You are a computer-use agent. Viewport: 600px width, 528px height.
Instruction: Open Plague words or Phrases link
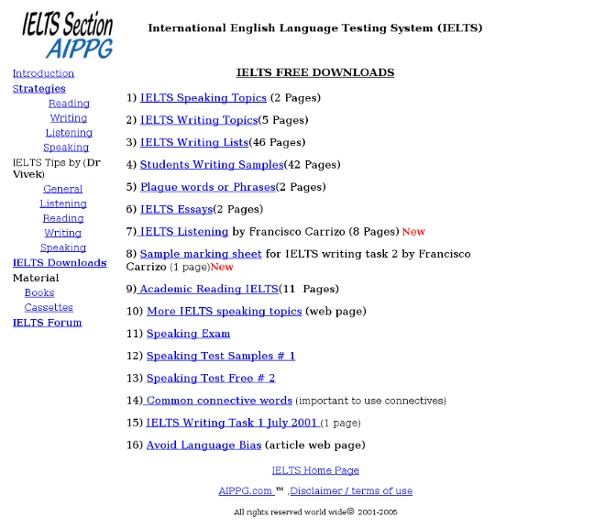pyautogui.click(x=208, y=187)
